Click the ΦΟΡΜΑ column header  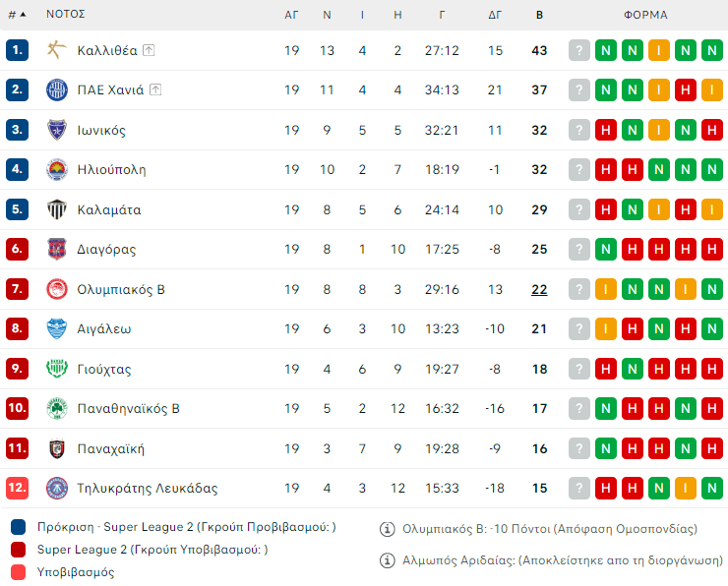(645, 15)
